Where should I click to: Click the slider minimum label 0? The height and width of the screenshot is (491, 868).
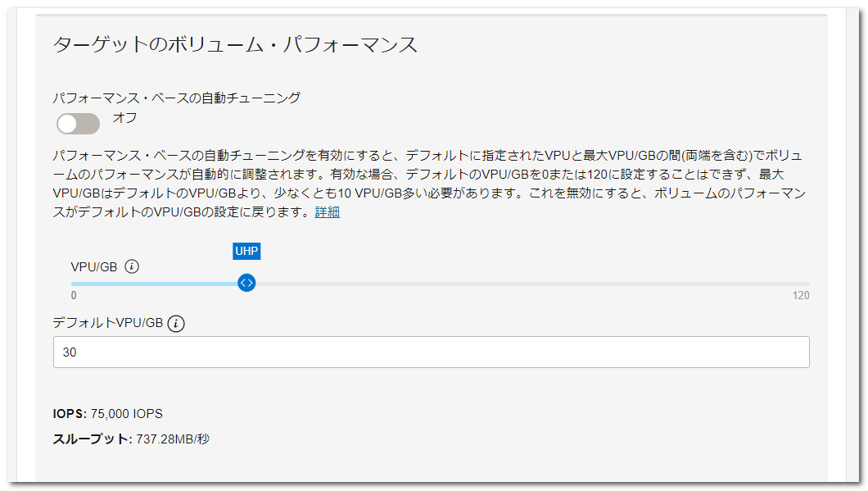coord(74,295)
